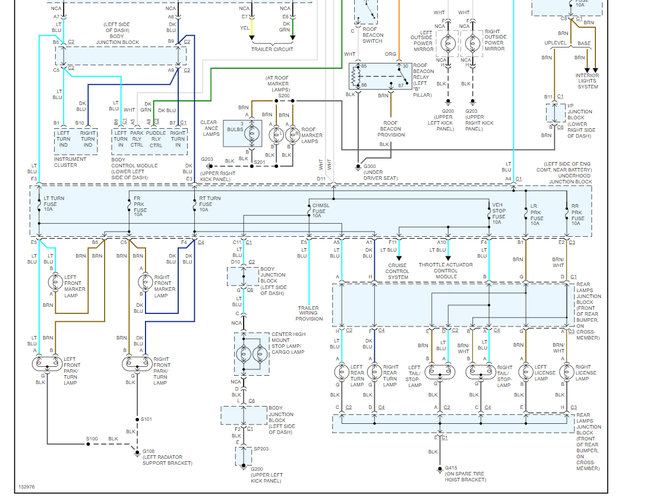Select the Right Front Park/Turn Lamp symbol

tap(137, 364)
